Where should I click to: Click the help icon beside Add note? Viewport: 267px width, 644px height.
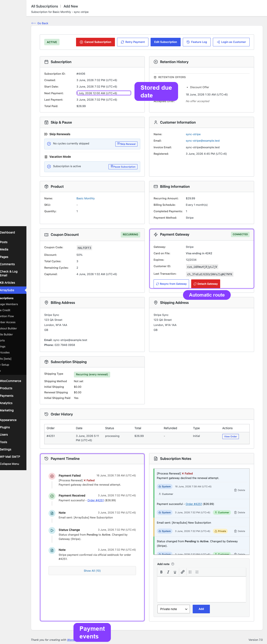point(173,564)
